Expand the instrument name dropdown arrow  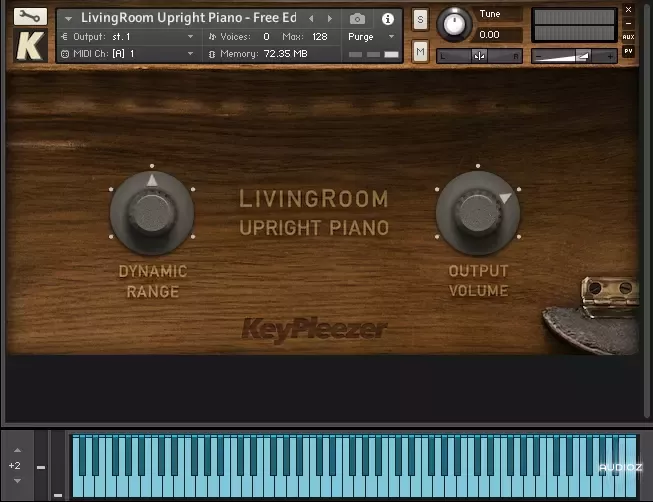(x=68, y=18)
